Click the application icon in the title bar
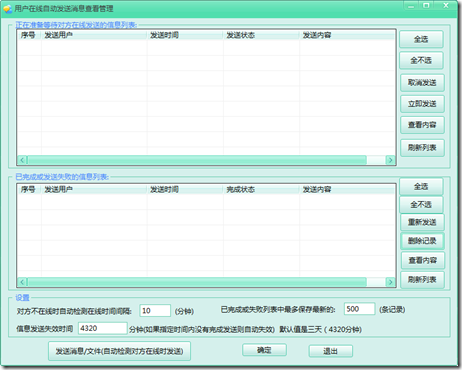Image resolution: width=462 pixels, height=370 pixels. click(8, 9)
